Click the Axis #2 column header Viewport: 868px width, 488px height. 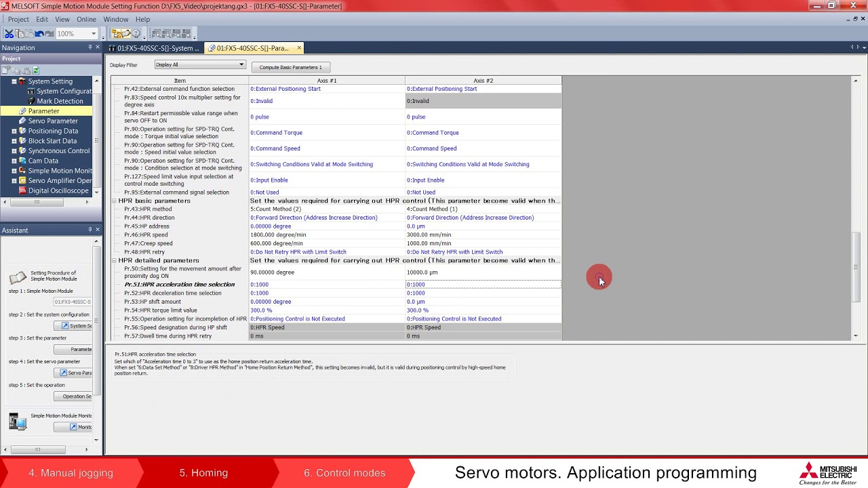(x=483, y=81)
